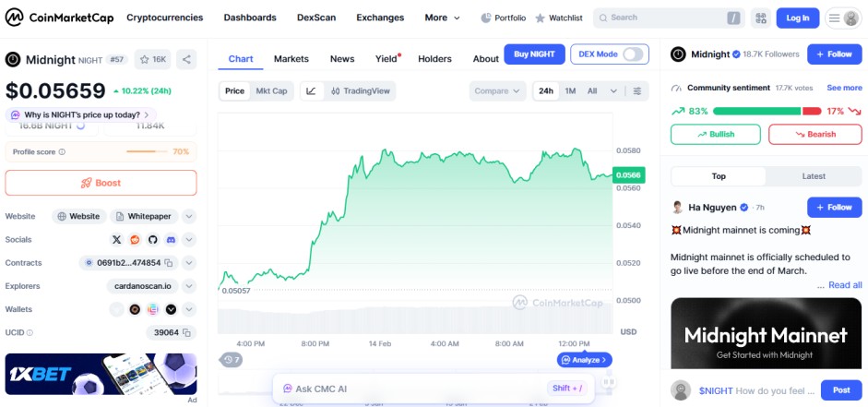Switch feed to the Latest tab
Image resolution: width=868 pixels, height=407 pixels.
(x=814, y=176)
